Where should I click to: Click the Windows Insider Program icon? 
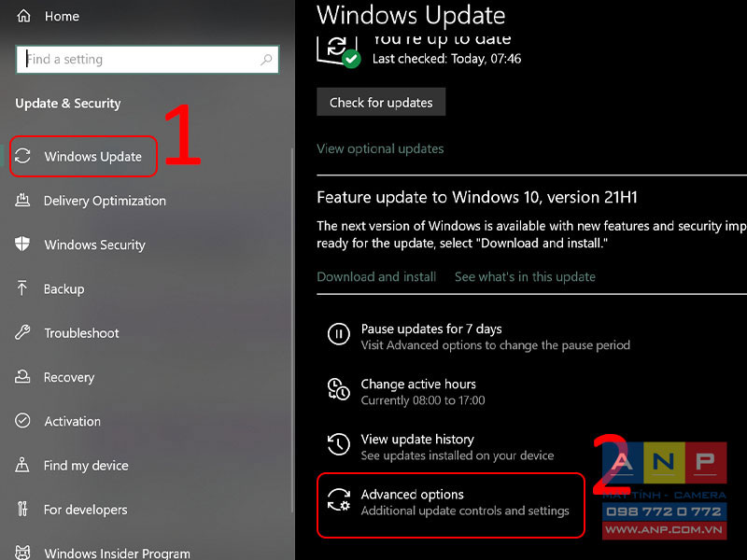tap(22, 552)
